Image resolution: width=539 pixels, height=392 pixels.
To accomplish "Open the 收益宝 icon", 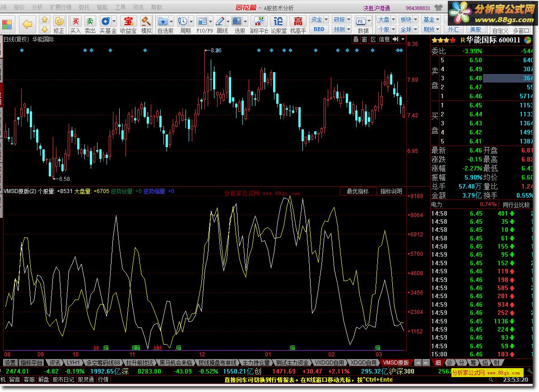I will [128, 22].
